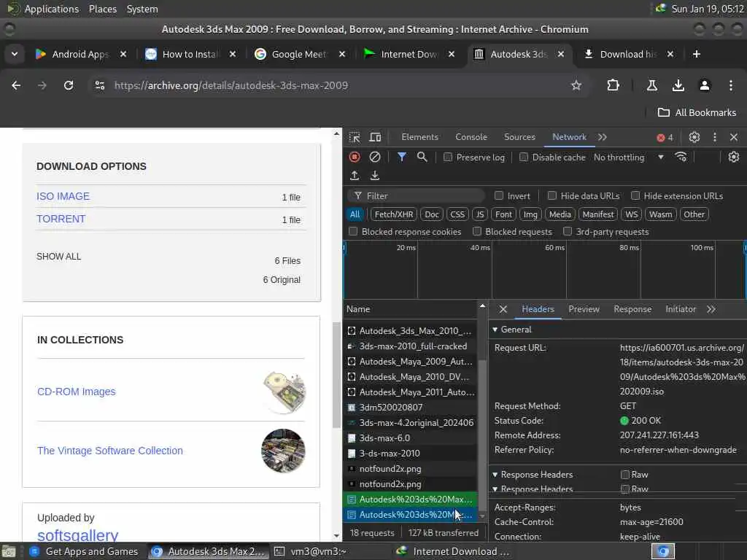Open Network panel settings gear

(x=734, y=157)
